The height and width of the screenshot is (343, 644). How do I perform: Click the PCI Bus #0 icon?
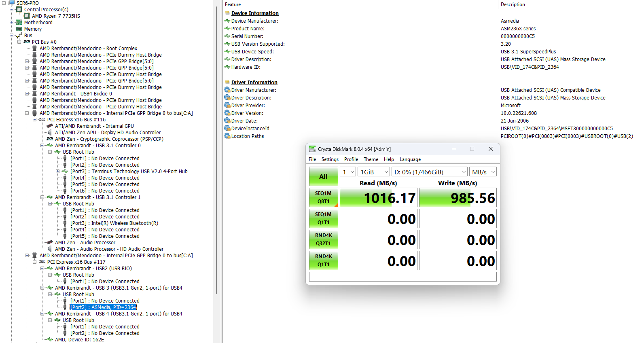pos(27,42)
